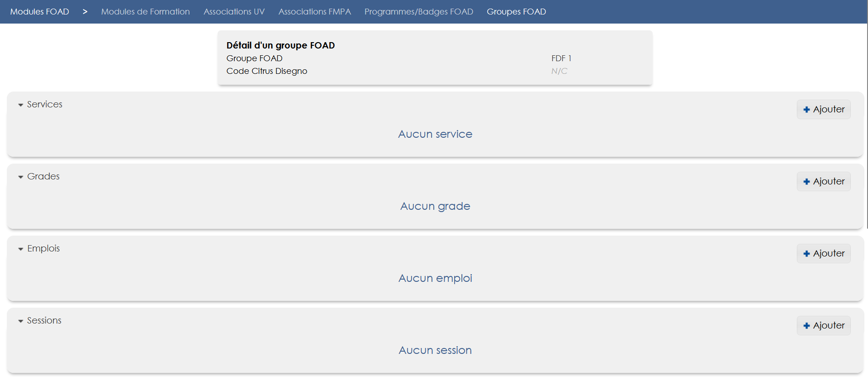
Task: Open the Modules de Formation tab
Action: tap(145, 12)
